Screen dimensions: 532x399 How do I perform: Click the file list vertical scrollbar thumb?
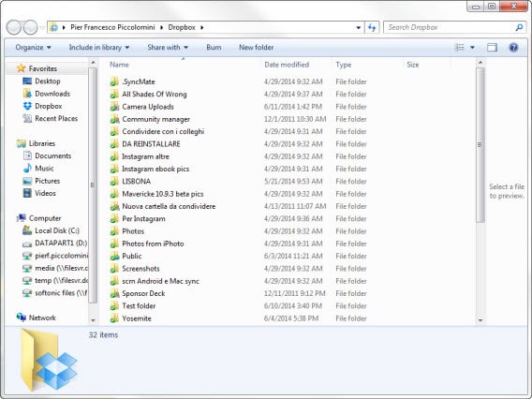pyautogui.click(x=480, y=145)
